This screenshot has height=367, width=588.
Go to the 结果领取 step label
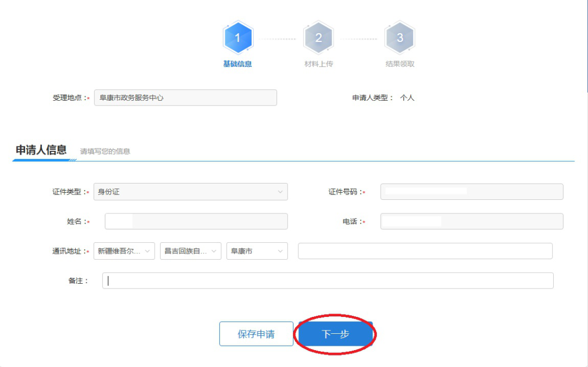(x=400, y=64)
